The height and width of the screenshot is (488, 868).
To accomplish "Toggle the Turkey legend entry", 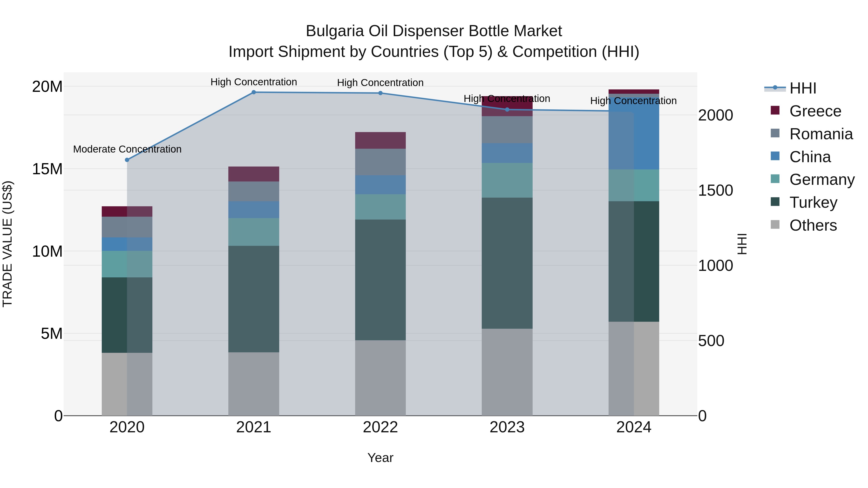I will pos(804,202).
